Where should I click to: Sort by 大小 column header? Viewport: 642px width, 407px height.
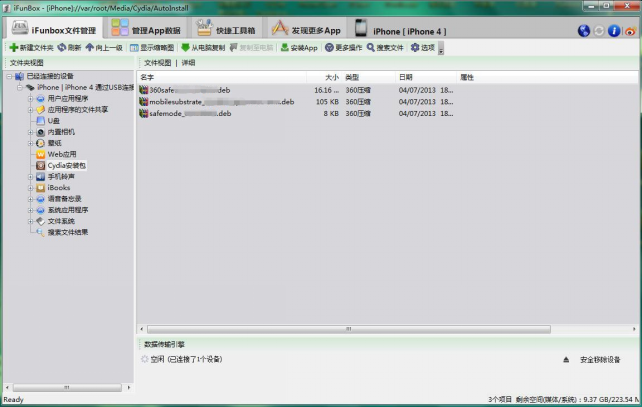click(x=324, y=77)
